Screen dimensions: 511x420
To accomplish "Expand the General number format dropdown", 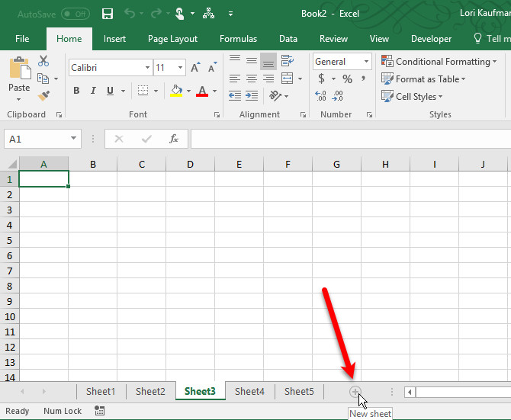I will point(366,62).
